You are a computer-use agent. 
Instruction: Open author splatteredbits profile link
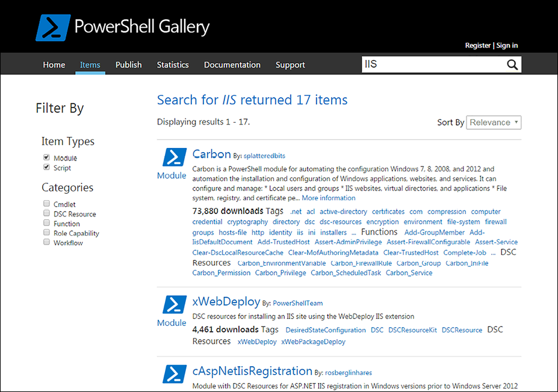point(264,156)
